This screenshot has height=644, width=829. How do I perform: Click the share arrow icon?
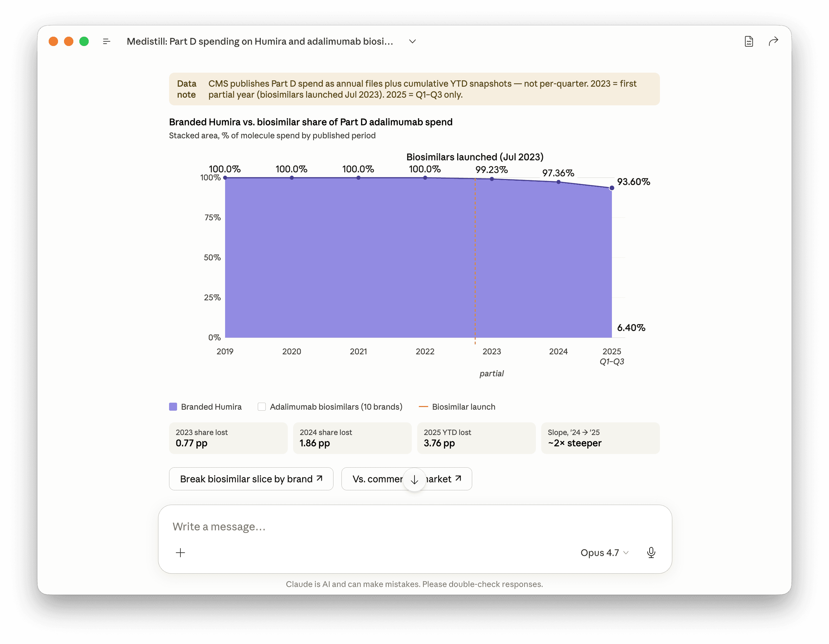click(773, 41)
